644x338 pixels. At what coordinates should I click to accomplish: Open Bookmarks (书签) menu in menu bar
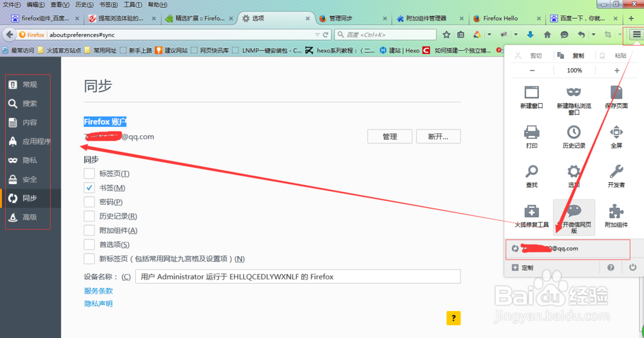click(x=108, y=5)
